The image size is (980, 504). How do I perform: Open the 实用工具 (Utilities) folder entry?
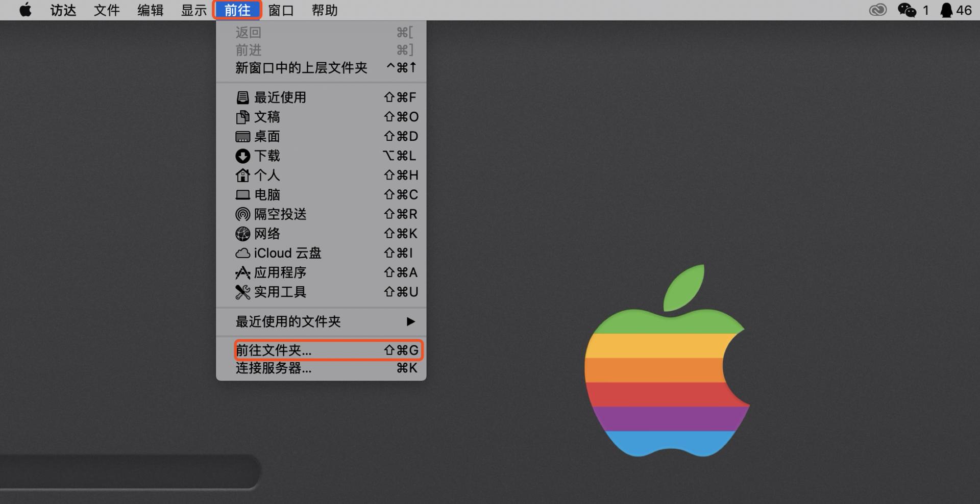click(x=281, y=292)
